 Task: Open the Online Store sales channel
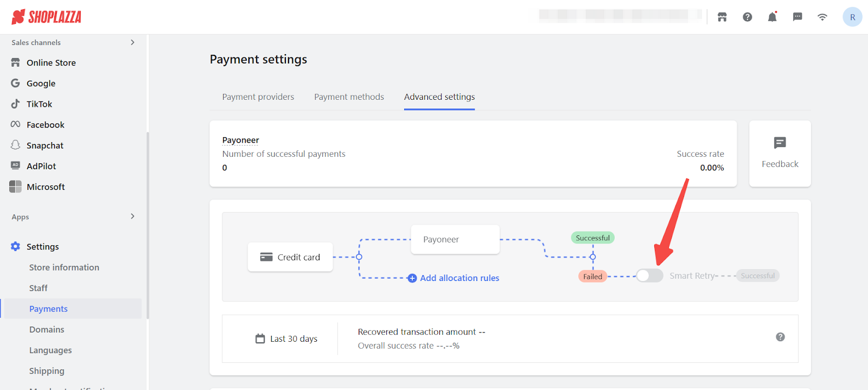click(51, 62)
